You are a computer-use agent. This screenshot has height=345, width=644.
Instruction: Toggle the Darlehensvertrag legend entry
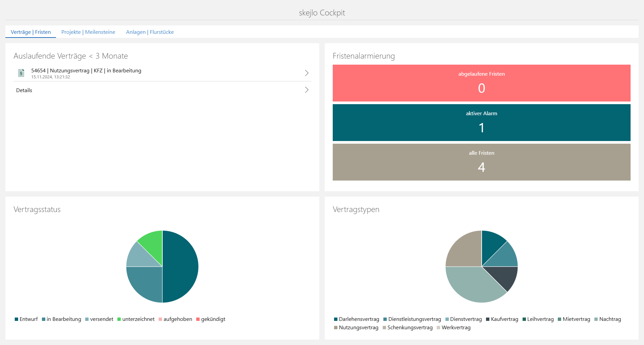pyautogui.click(x=357, y=319)
